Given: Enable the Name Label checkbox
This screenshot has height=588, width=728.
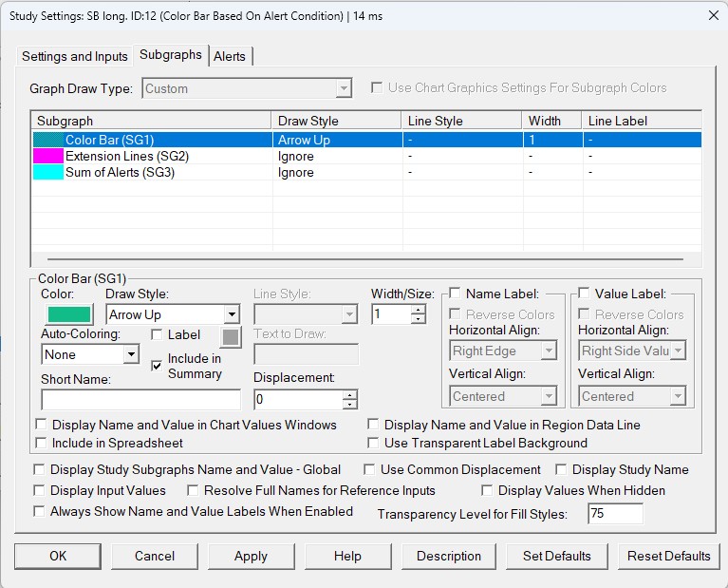Looking at the screenshot, I should pyautogui.click(x=456, y=294).
